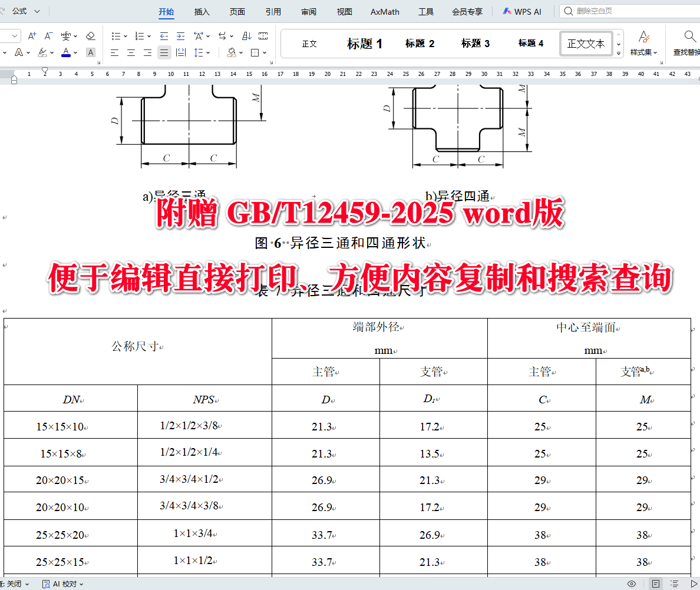Screen dimensions: 700x590
Task: Select the Decrease Font Size tool
Action: tap(48, 36)
